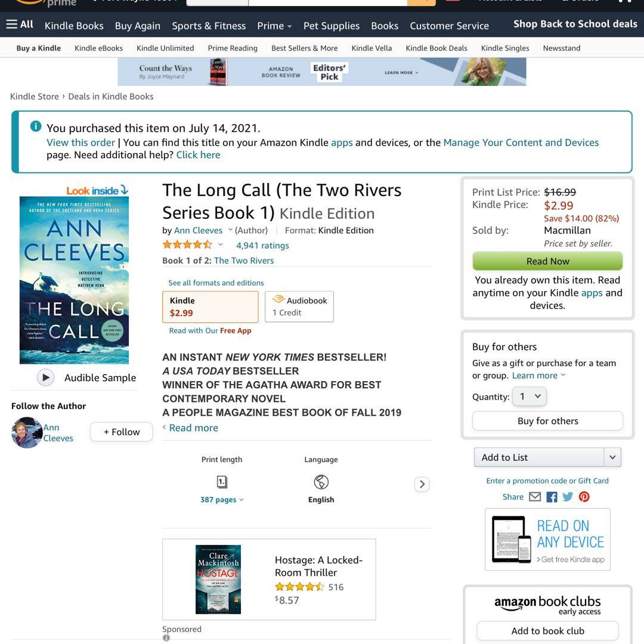Open the Quantity dropdown

point(529,397)
